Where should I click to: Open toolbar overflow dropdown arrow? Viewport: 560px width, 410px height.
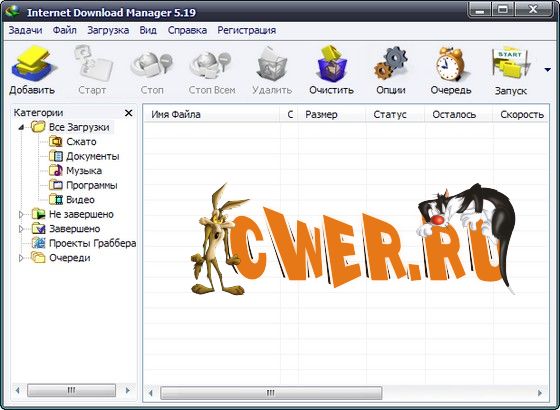point(548,69)
